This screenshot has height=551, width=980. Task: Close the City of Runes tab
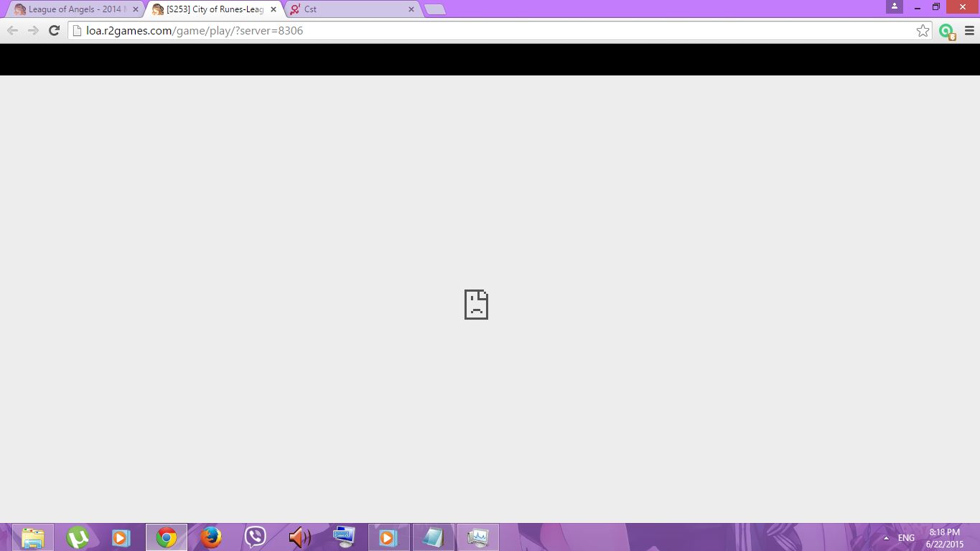274,9
